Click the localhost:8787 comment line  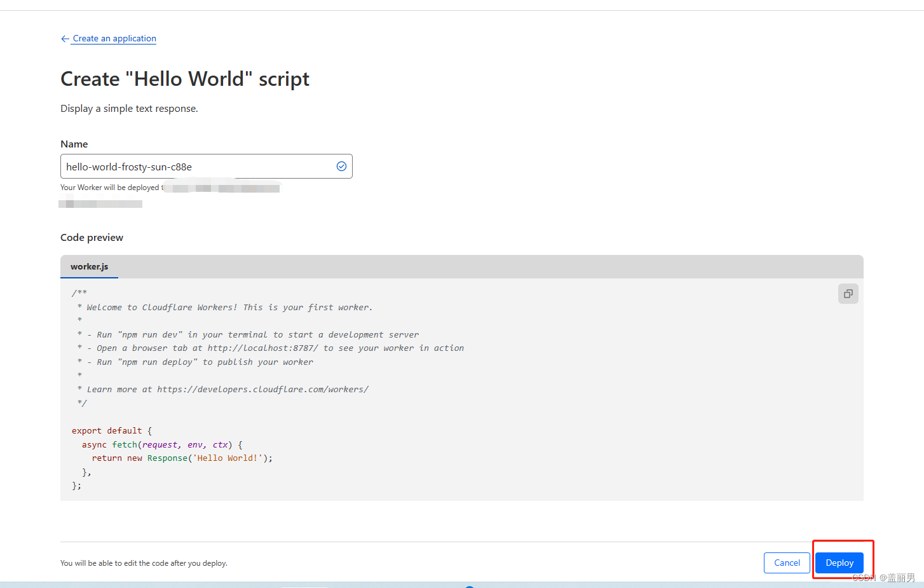[x=271, y=348]
